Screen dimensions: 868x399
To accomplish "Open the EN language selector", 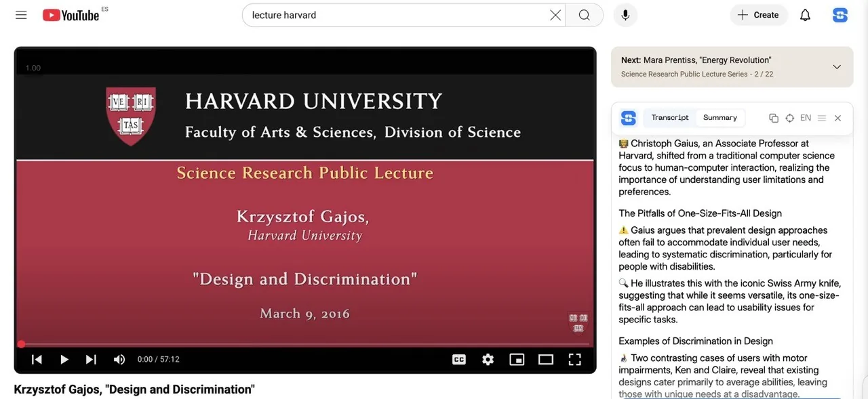I will pyautogui.click(x=806, y=118).
